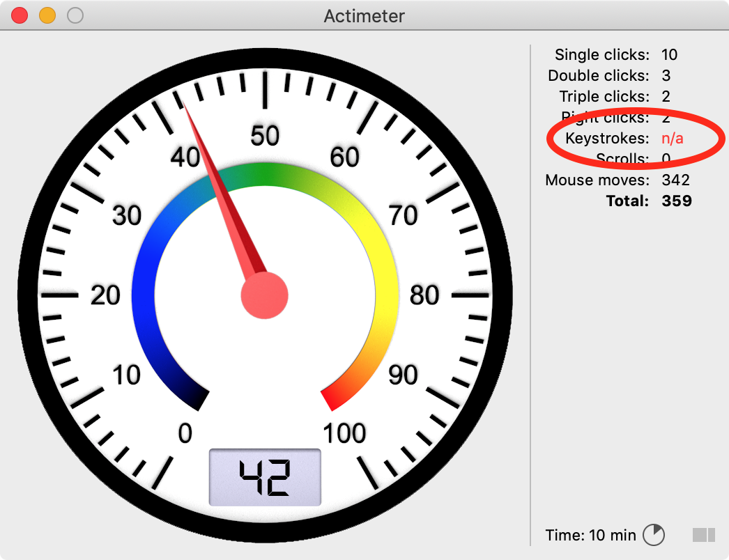Click the red n/a Keystrokes value
Viewport: 729px width, 560px height.
(x=672, y=138)
